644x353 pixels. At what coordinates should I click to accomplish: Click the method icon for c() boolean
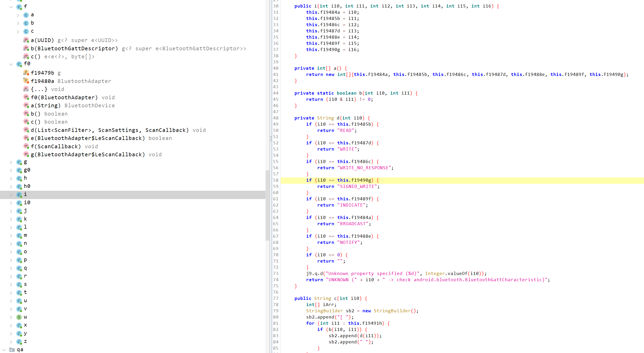[26, 122]
